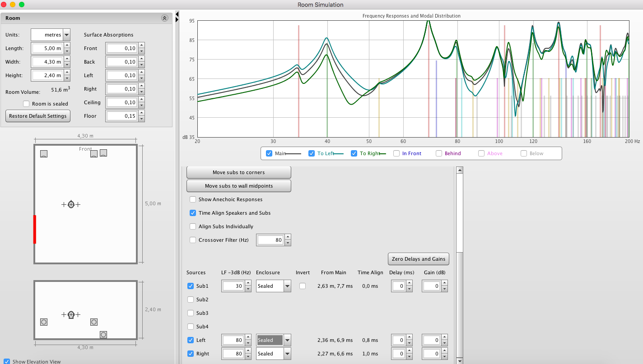
Task: Click Restore Default Settings button
Action: 38,116
